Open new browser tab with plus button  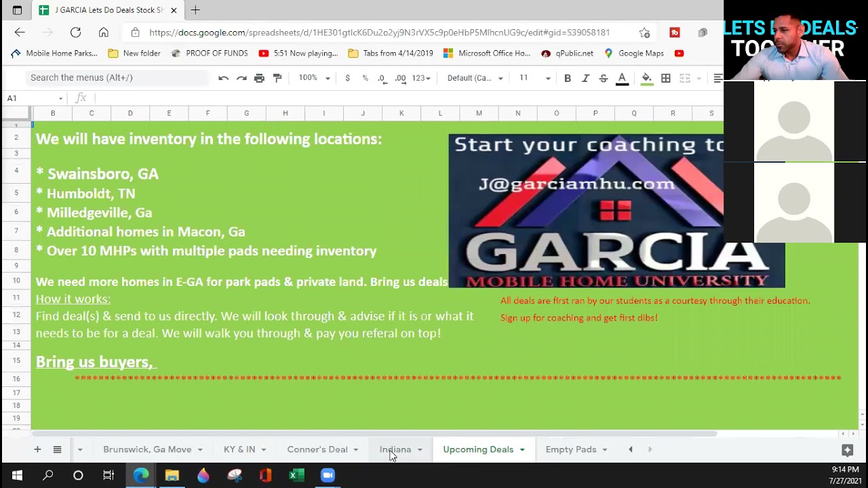click(x=195, y=10)
